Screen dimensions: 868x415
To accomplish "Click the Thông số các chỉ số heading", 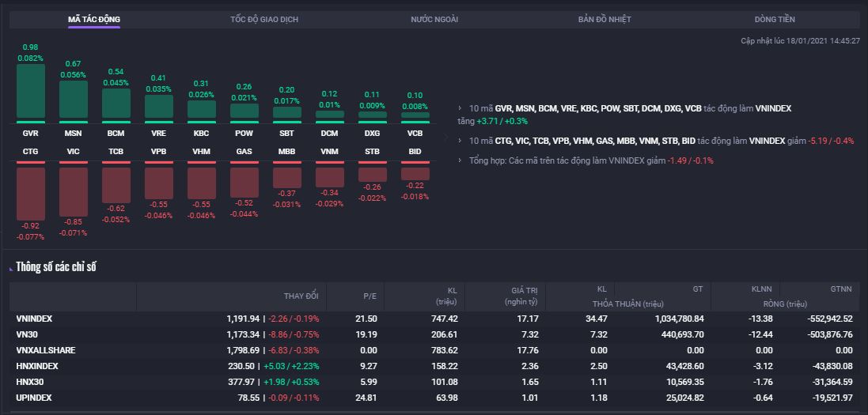I will pos(55,267).
